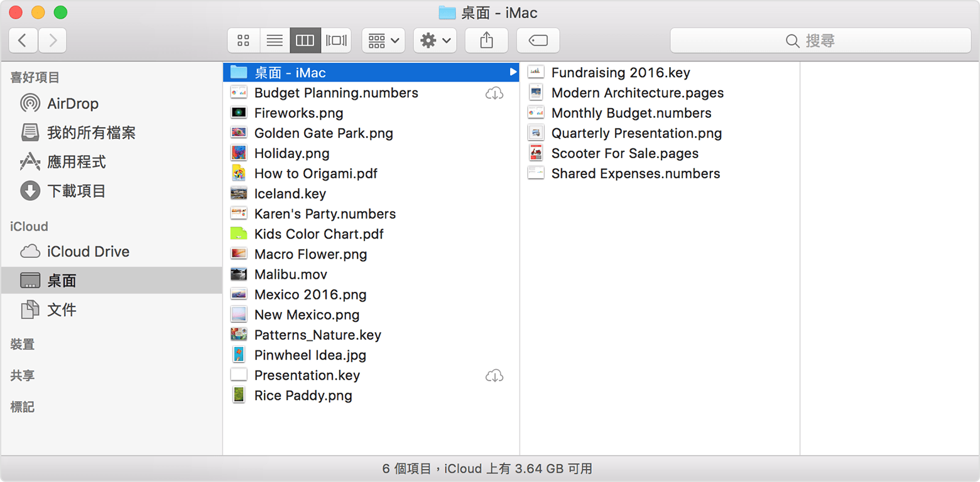Image resolution: width=980 pixels, height=482 pixels.
Task: Switch to icon view
Action: point(243,41)
